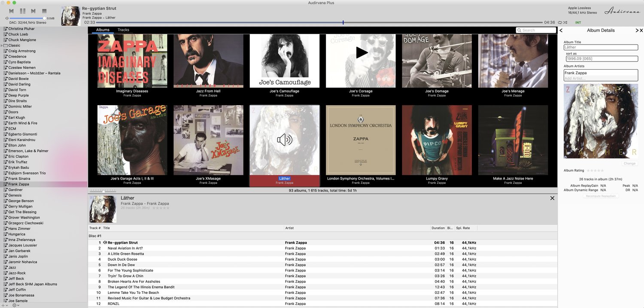Open the Dire Straits playlist

pyautogui.click(x=44, y=101)
